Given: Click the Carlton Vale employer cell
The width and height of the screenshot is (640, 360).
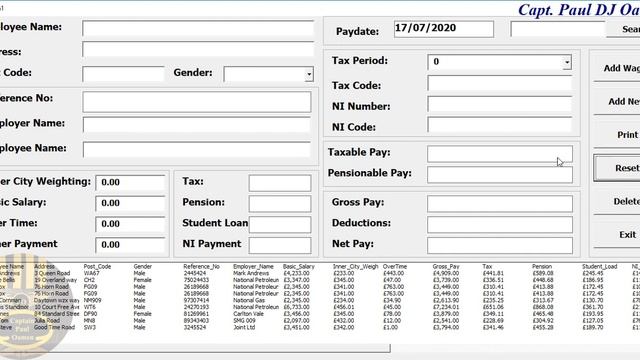Looking at the screenshot, I should click(248, 314).
